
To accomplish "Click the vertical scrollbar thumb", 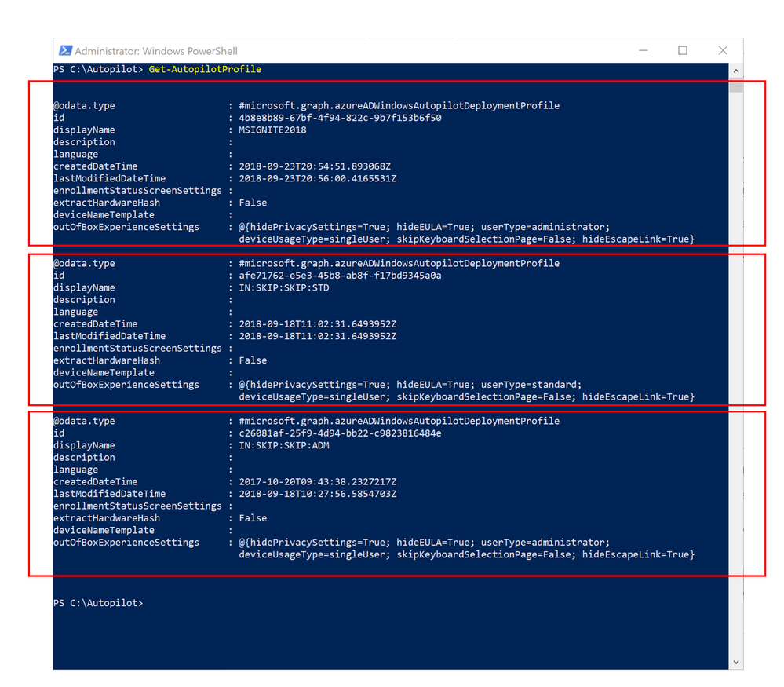I will tap(736, 87).
